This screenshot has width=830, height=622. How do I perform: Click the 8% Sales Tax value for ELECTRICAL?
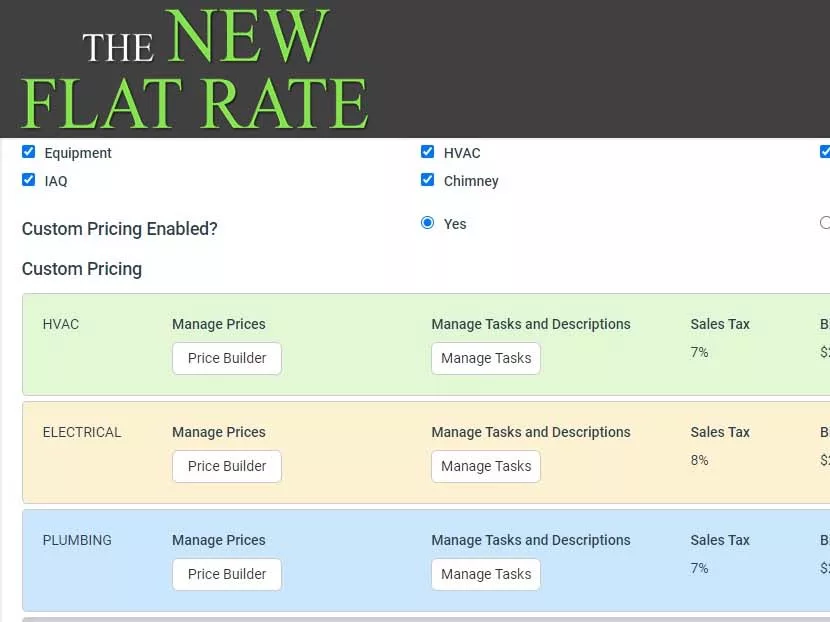tap(697, 460)
